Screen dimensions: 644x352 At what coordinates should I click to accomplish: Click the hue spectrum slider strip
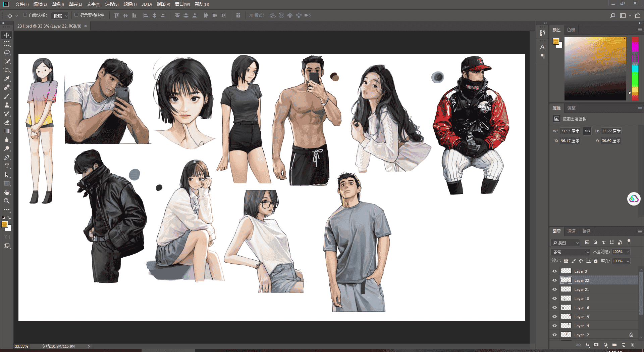(635, 69)
